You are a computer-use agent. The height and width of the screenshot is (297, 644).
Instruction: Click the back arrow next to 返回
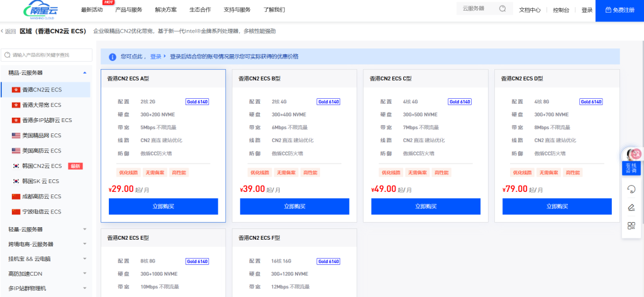(x=3, y=31)
